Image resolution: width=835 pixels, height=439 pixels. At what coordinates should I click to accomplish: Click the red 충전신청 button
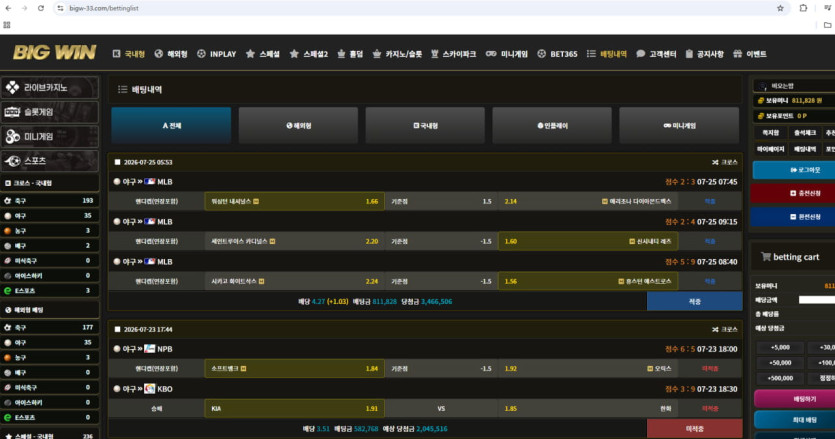[x=793, y=193]
